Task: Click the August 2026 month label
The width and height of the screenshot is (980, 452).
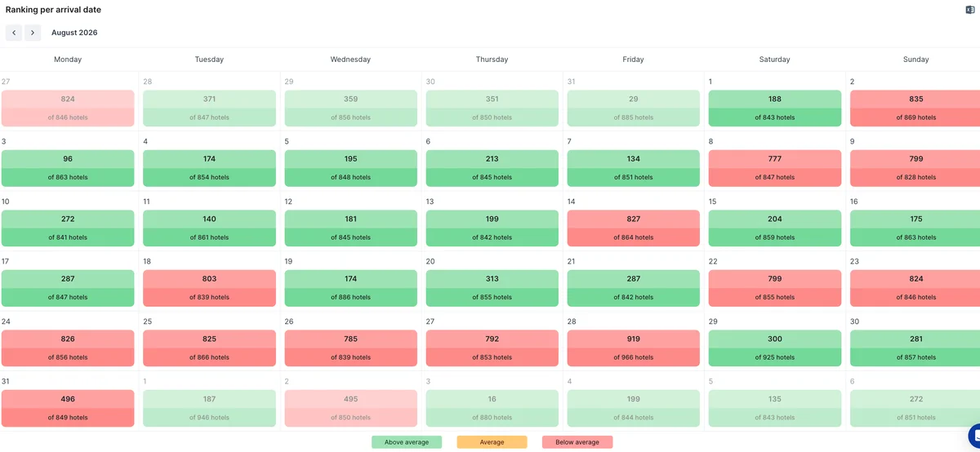Action: pyautogui.click(x=74, y=33)
